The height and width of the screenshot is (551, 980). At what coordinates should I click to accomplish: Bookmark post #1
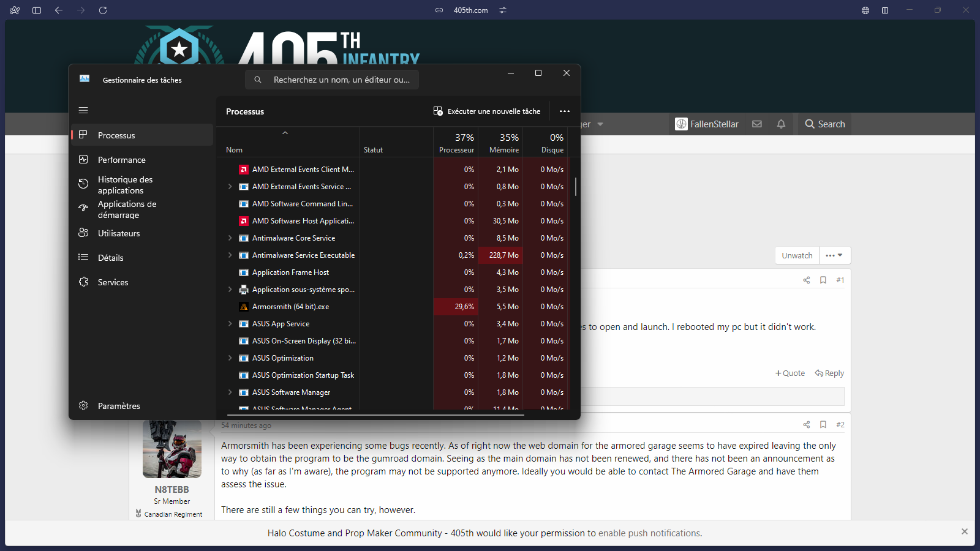coord(823,280)
